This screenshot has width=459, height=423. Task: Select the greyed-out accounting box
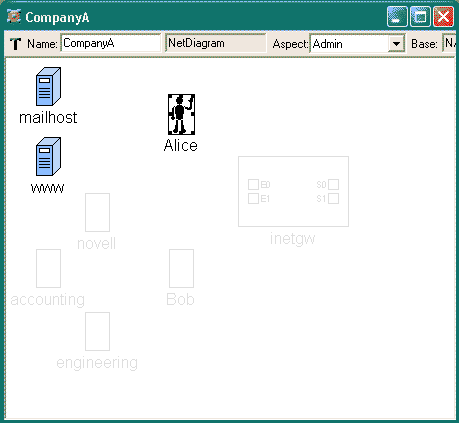point(48,268)
